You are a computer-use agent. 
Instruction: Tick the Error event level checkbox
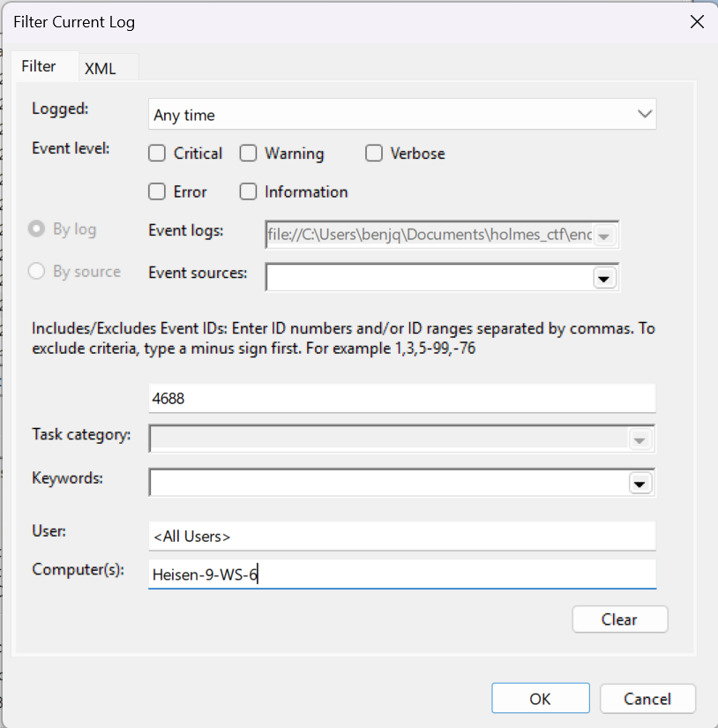pyautogui.click(x=157, y=191)
